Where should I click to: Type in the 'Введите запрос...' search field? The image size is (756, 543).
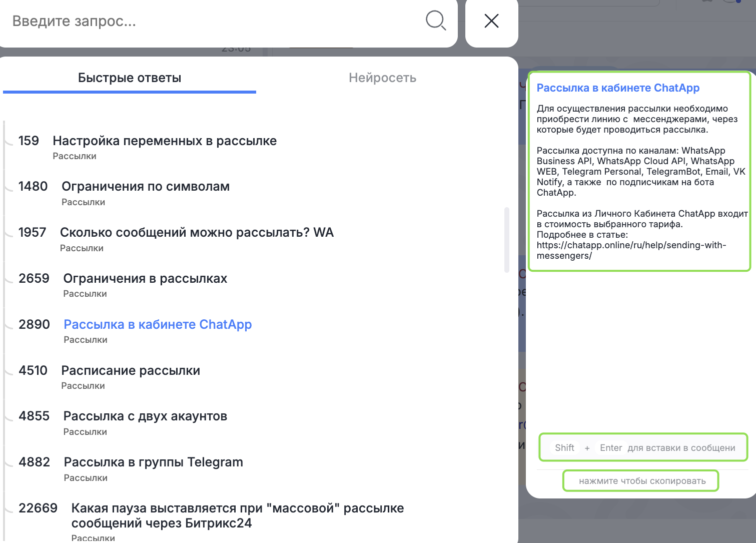210,21
